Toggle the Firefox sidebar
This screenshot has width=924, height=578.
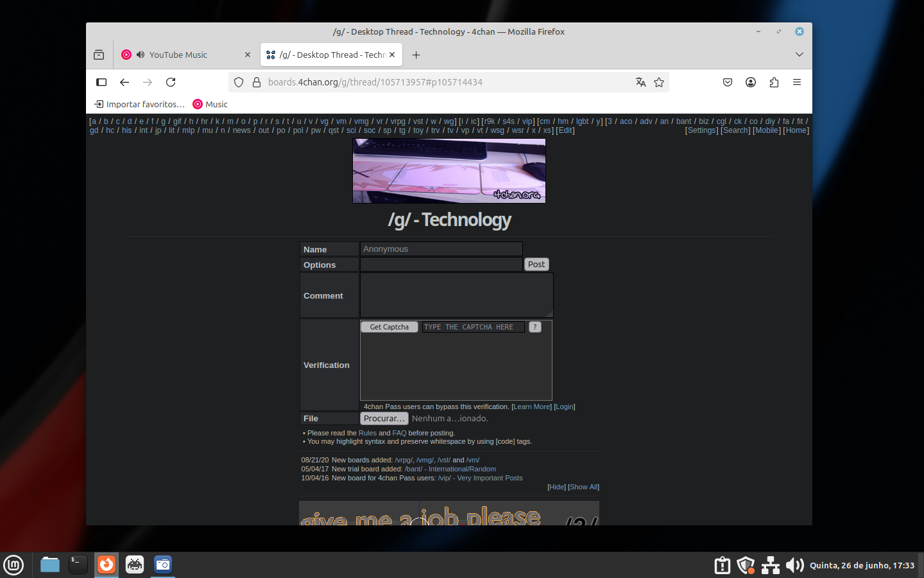[101, 82]
